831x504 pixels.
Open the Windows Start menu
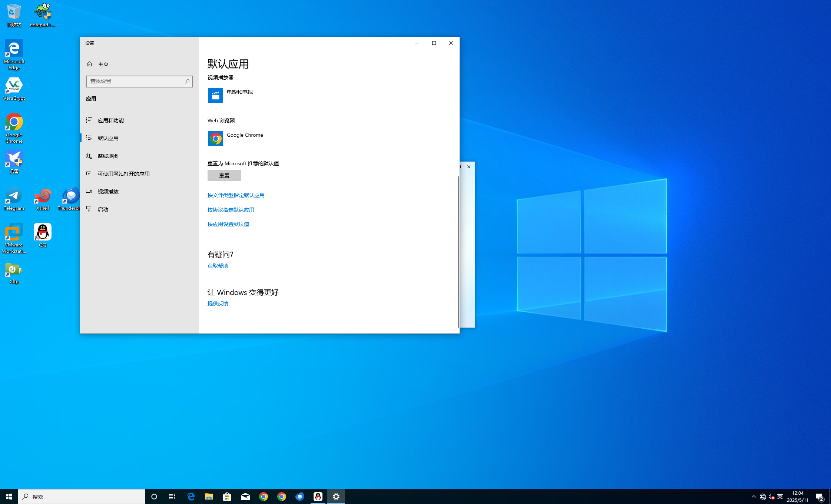(x=9, y=497)
